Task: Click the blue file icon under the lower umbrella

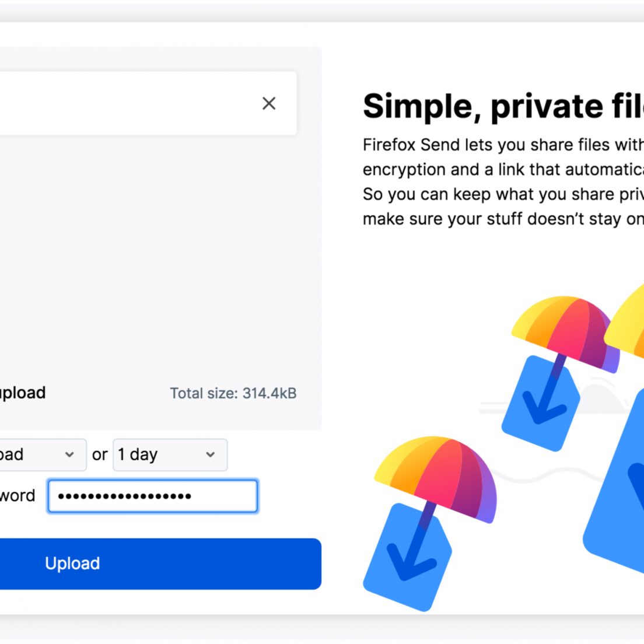Action: pos(407,556)
